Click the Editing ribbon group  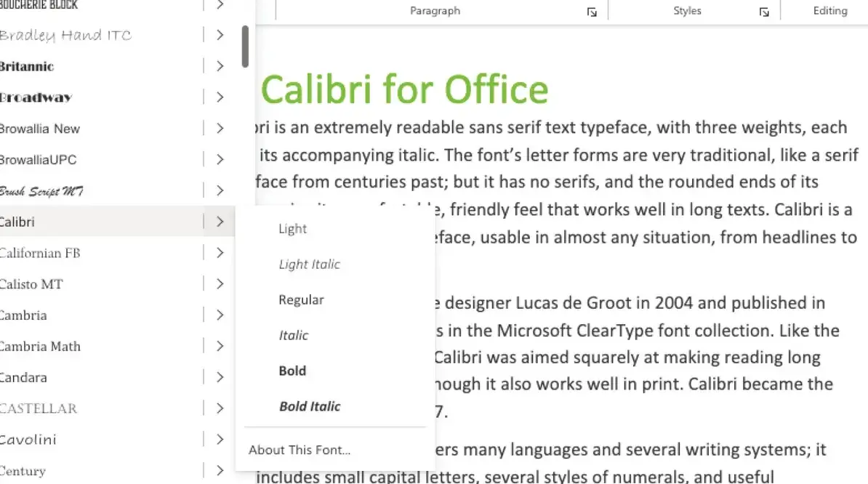[829, 10]
